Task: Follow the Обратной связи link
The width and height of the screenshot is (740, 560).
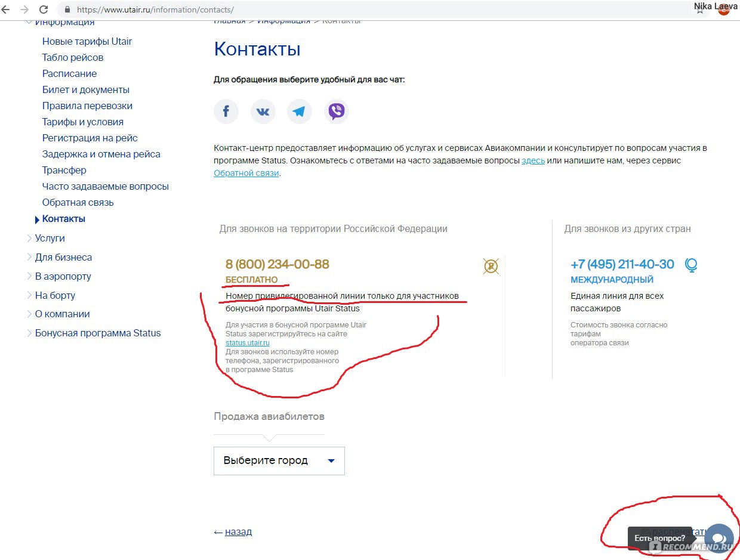Action: [246, 173]
